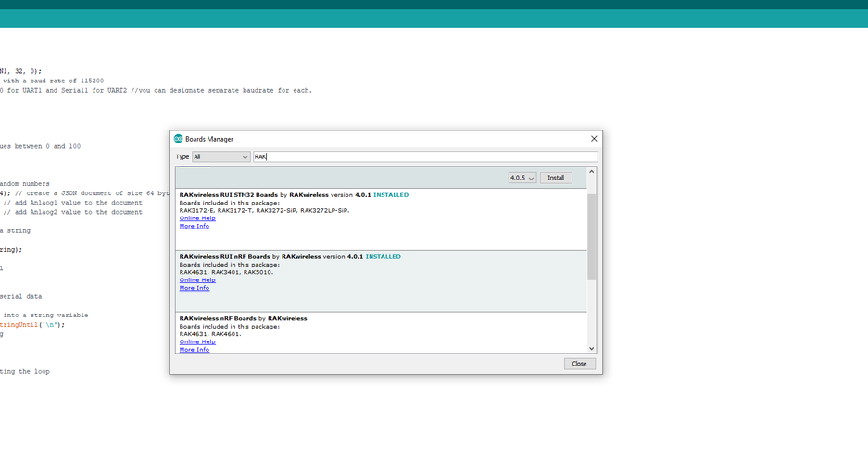Click the Install button
This screenshot has width=868, height=459.
coord(556,178)
